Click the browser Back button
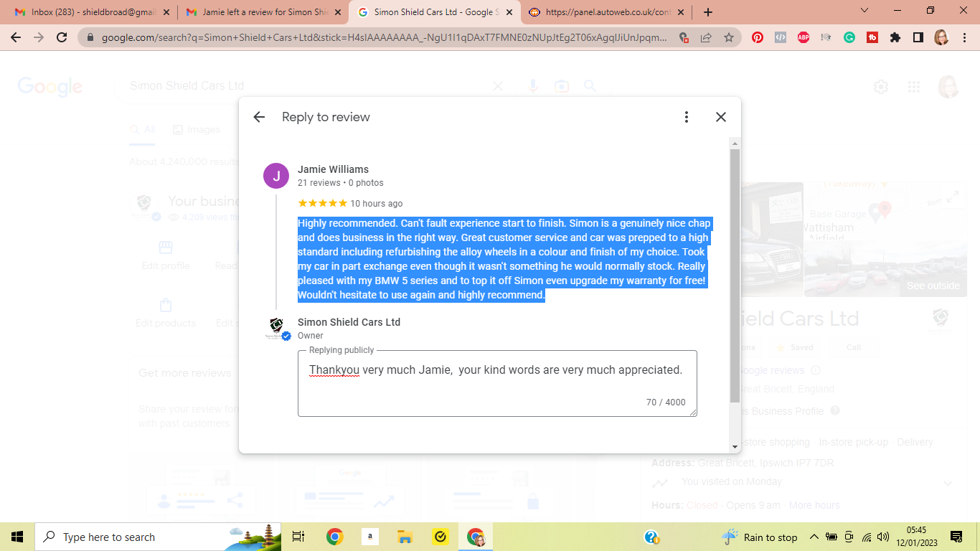Viewport: 980px width, 551px height. pyautogui.click(x=16, y=38)
